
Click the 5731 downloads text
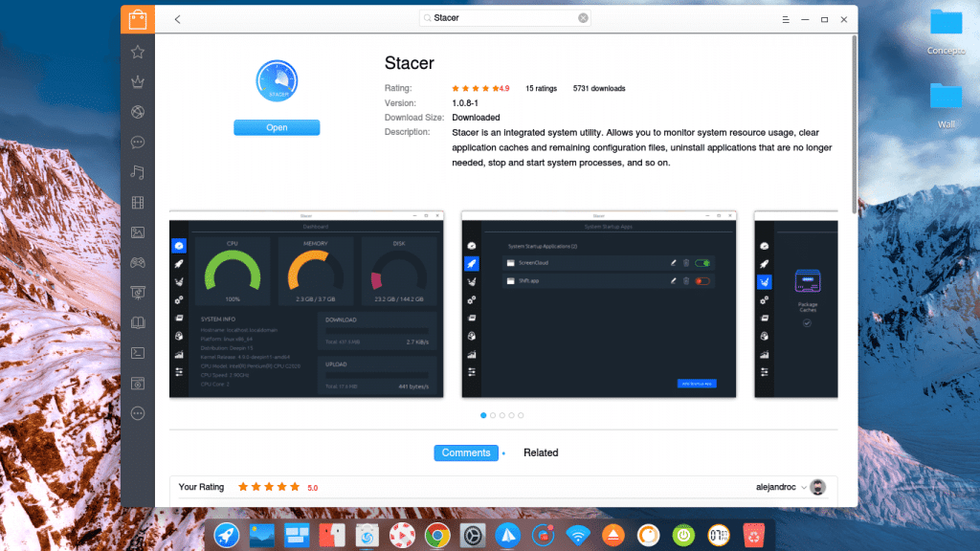tap(599, 89)
